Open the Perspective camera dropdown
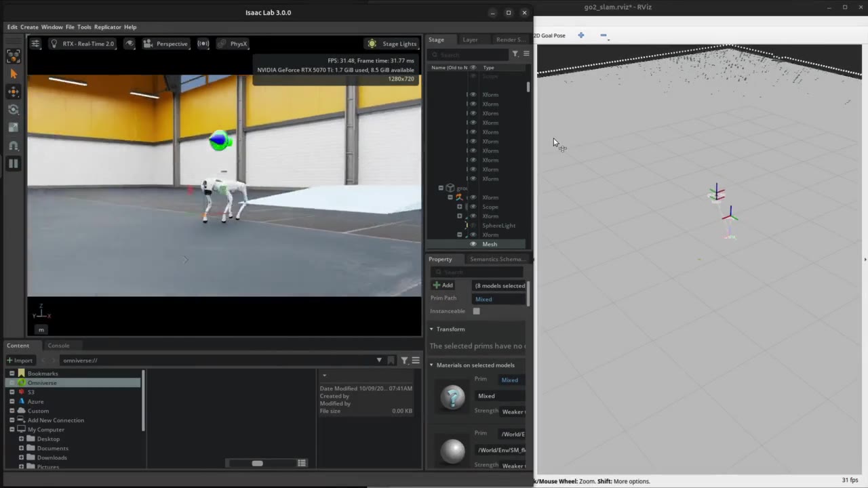The width and height of the screenshot is (868, 488). tap(165, 43)
